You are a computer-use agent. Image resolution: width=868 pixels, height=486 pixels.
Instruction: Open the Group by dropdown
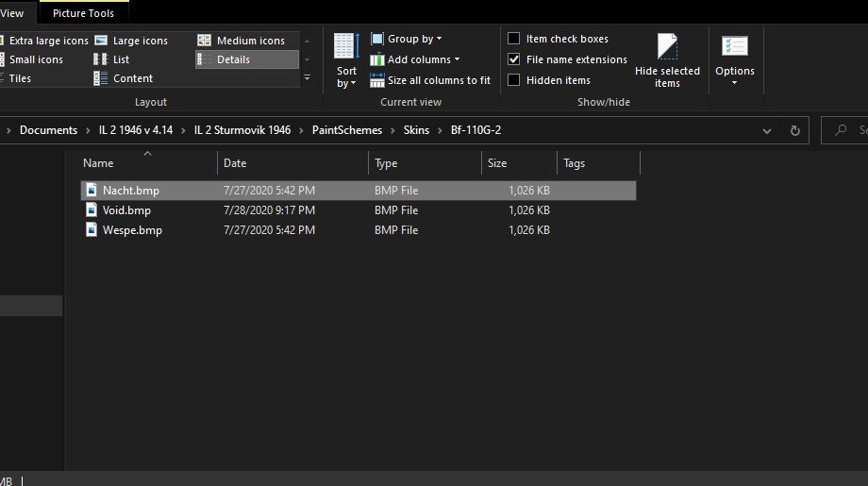coord(407,39)
